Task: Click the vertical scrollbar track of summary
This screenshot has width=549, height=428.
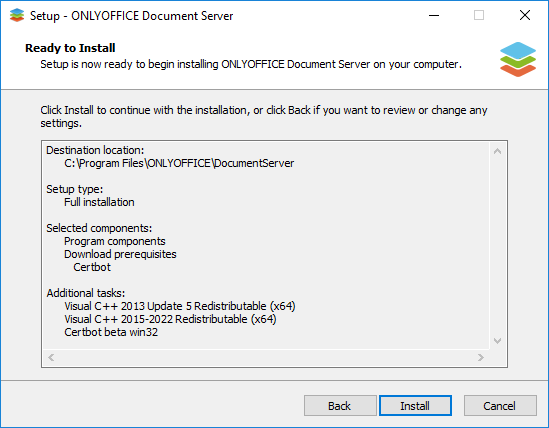Action: click(x=498, y=246)
